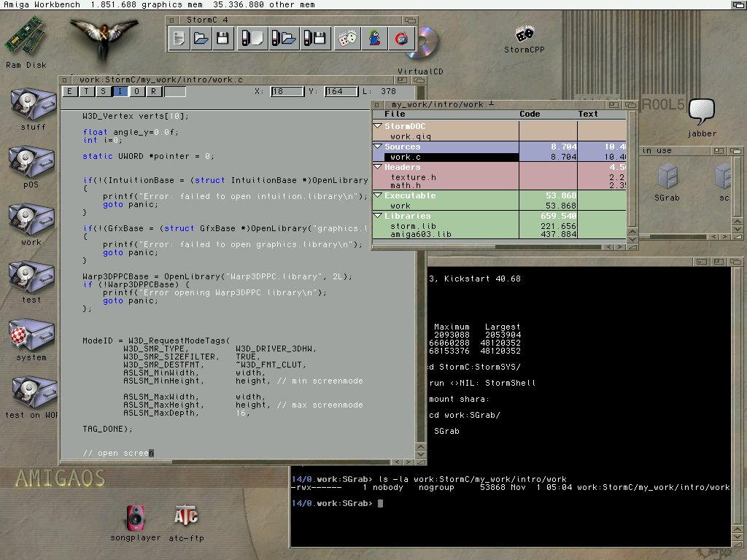Toggle the E button in editor toolbar
Viewport: 747px width, 560px height.
[x=70, y=91]
